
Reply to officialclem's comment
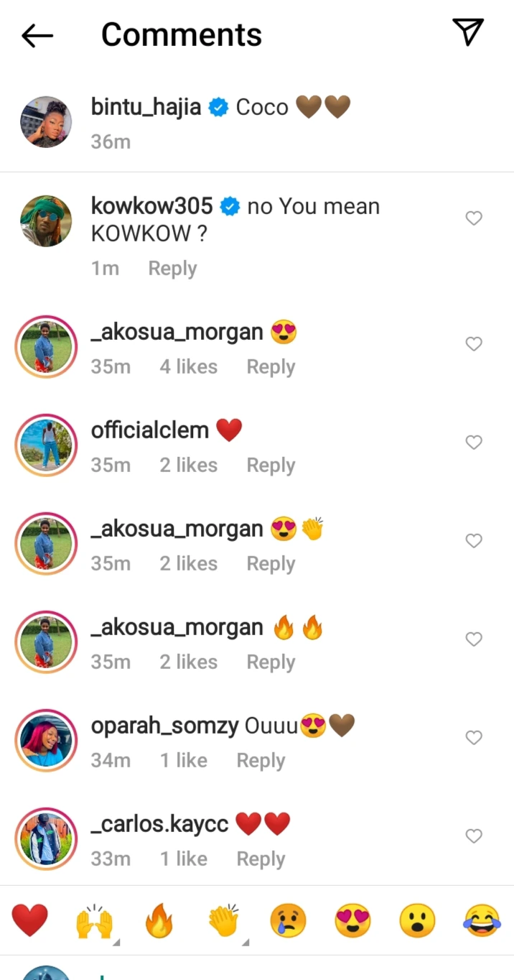271,466
